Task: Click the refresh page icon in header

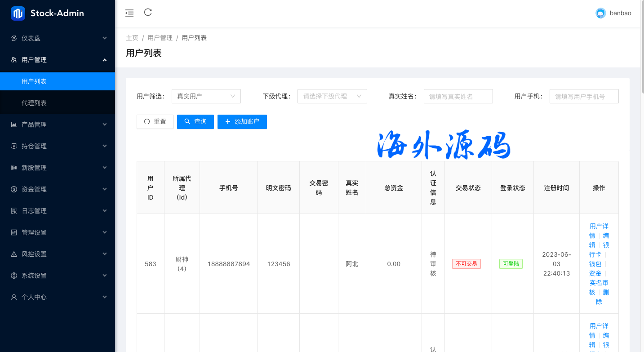Action: (148, 13)
